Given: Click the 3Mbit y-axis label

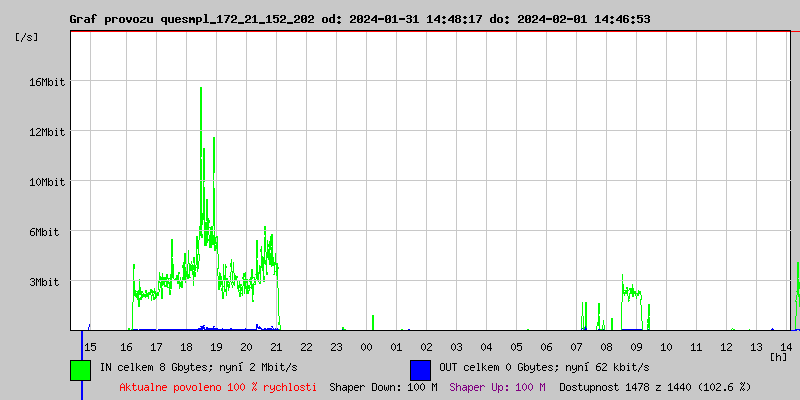Looking at the screenshot, I should (x=44, y=282).
